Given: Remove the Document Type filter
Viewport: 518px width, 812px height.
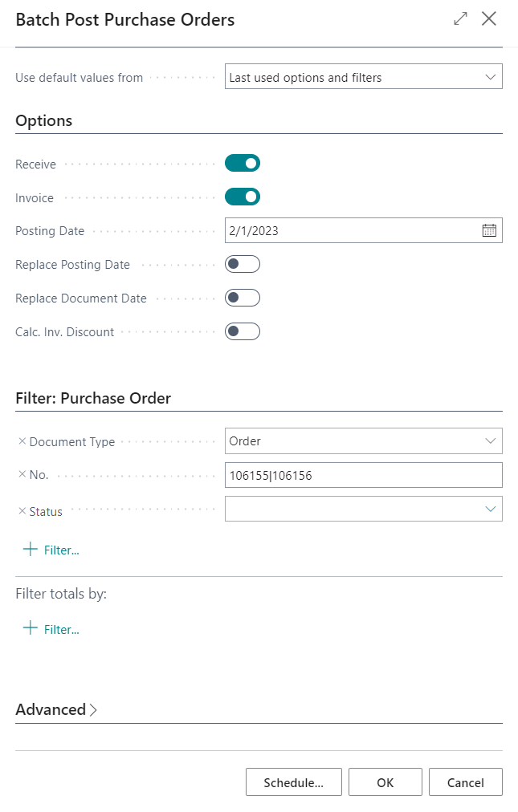Looking at the screenshot, I should pos(22,441).
